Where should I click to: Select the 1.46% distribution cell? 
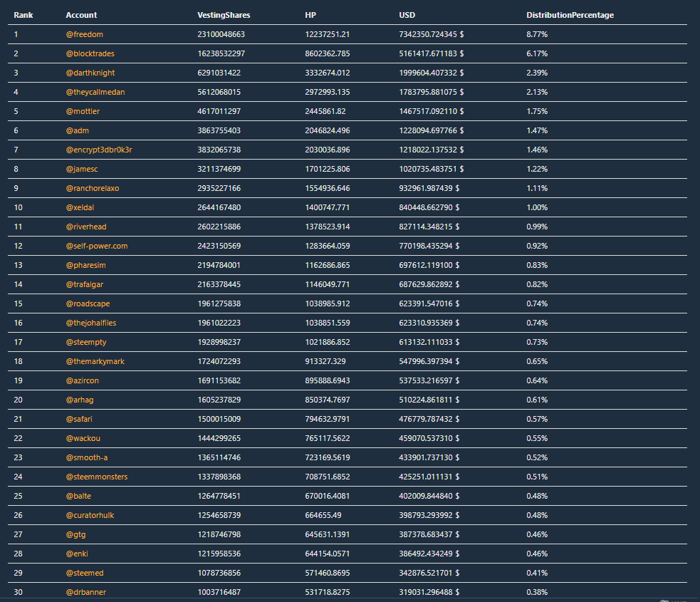tap(537, 150)
